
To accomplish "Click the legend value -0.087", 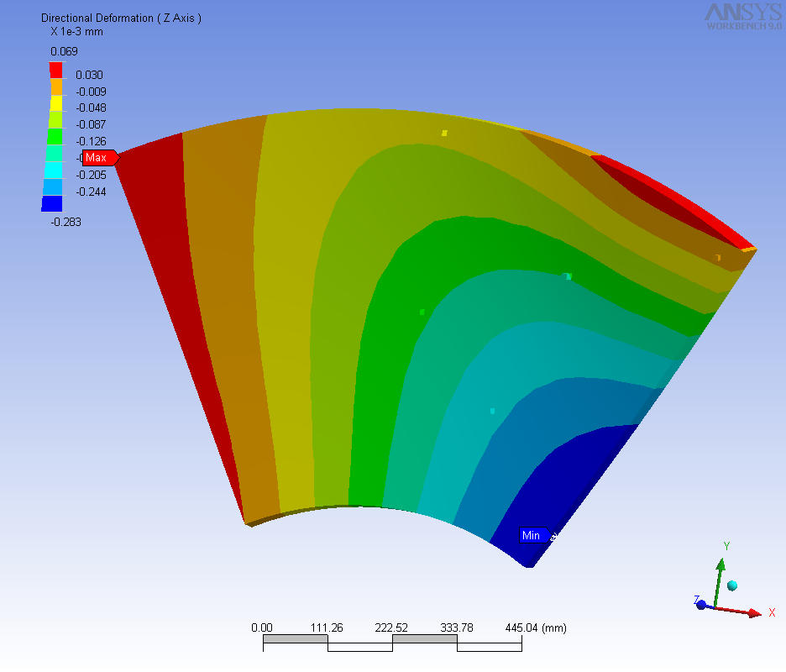I will click(91, 124).
